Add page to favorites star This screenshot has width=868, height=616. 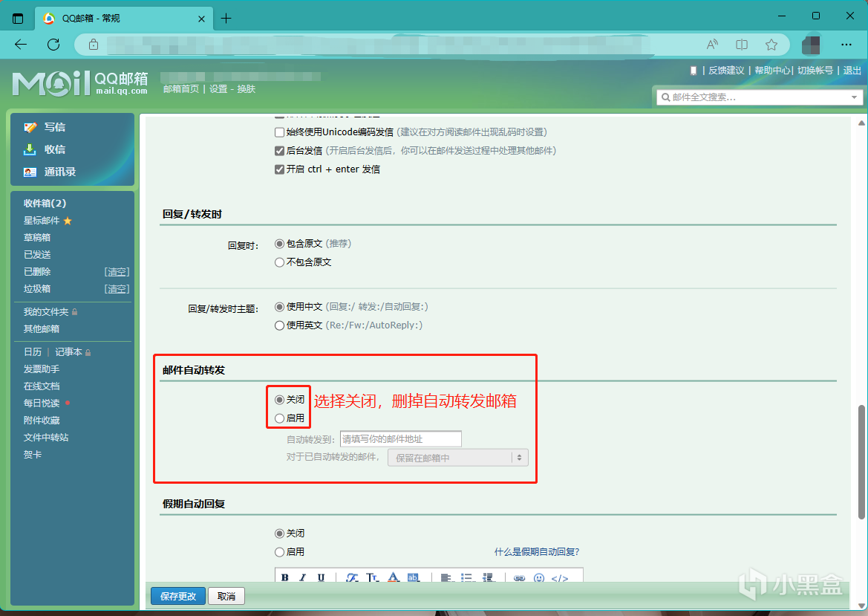pos(771,45)
